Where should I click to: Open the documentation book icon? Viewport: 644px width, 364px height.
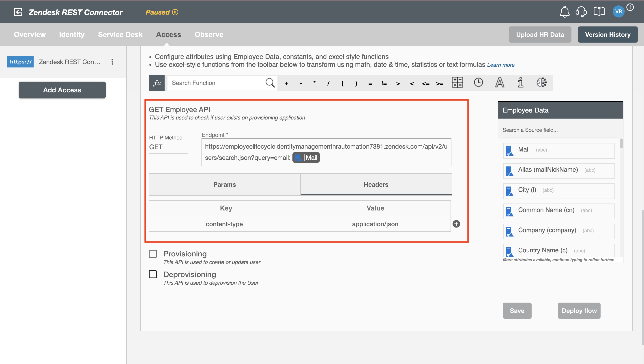(x=599, y=11)
